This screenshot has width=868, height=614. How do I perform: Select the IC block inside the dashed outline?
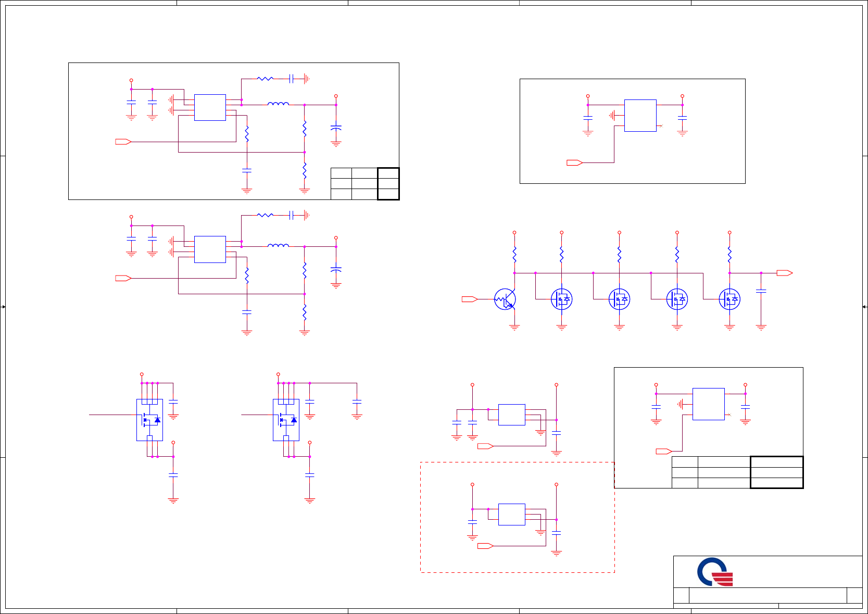point(512,515)
